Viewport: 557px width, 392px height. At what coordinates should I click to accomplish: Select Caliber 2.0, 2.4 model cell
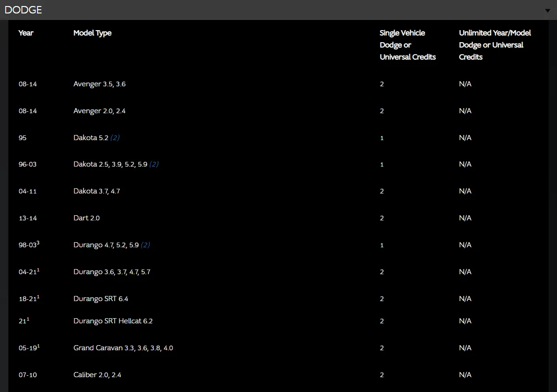pos(97,375)
